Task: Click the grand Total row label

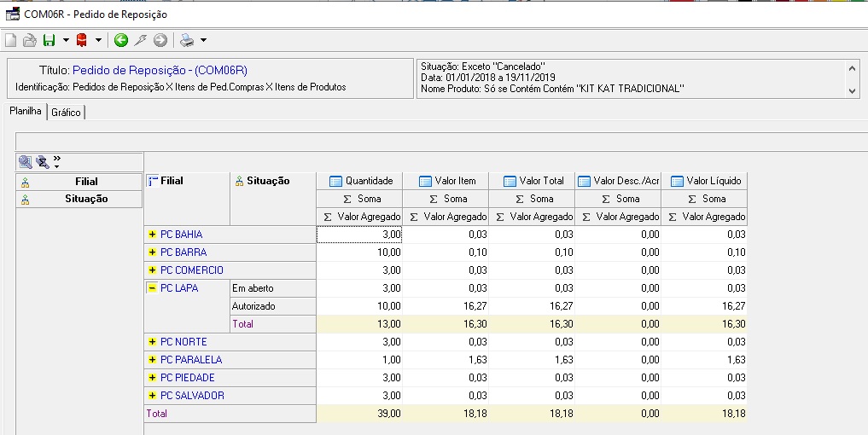Action: [230, 414]
